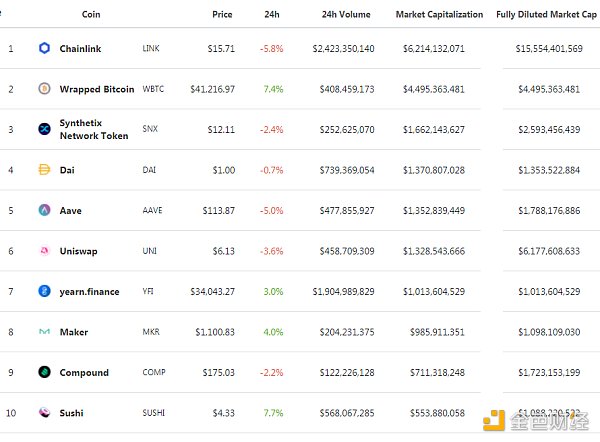Sort table by Price column header

click(x=222, y=15)
